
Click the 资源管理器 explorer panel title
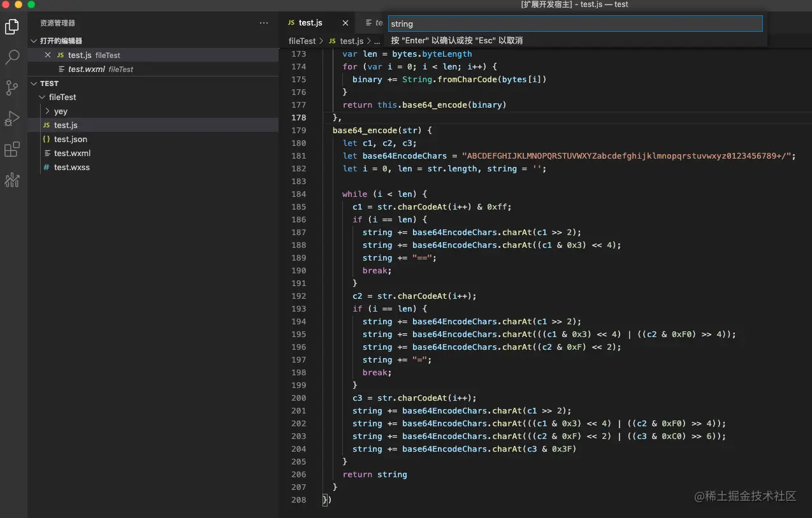click(x=58, y=23)
